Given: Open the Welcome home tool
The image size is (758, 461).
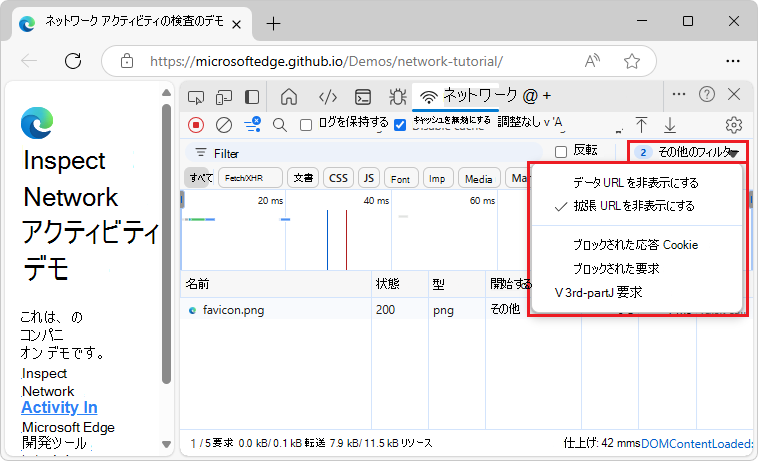Looking at the screenshot, I should coord(289,97).
